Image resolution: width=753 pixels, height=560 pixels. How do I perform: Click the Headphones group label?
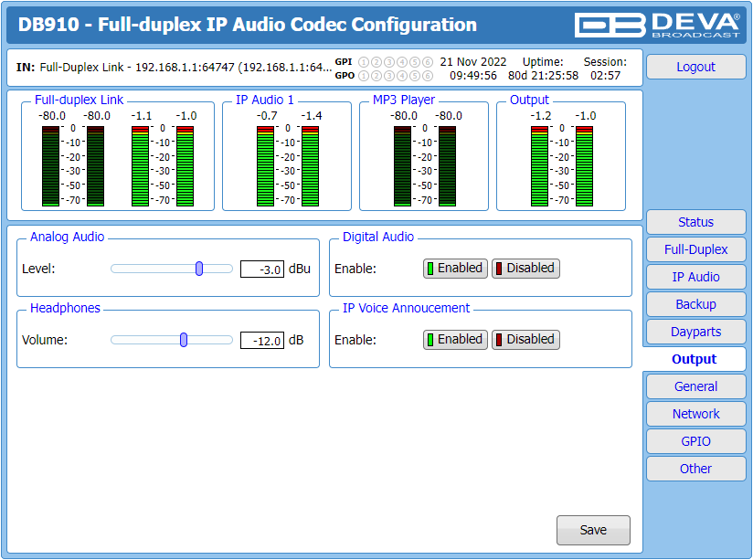[x=65, y=308]
